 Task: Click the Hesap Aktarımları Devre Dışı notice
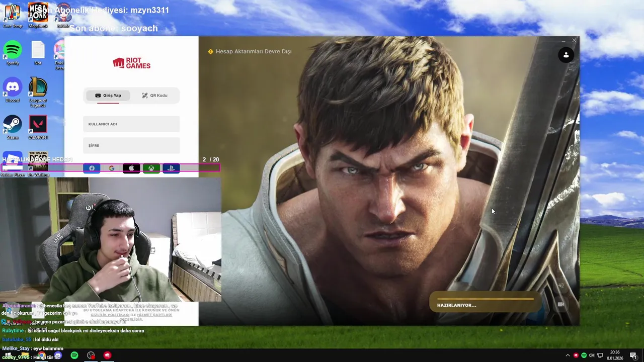[x=250, y=51]
